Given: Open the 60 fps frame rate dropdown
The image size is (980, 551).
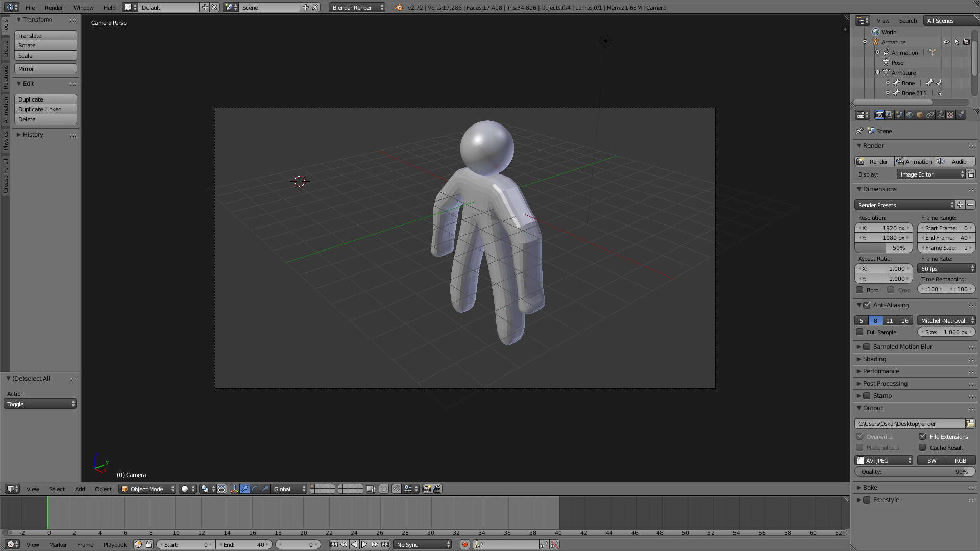Looking at the screenshot, I should (x=947, y=268).
